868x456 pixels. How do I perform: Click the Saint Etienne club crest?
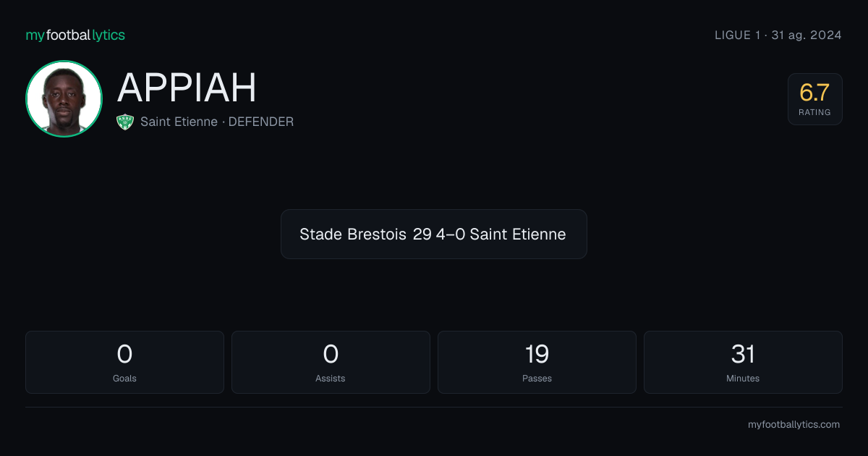click(x=126, y=122)
